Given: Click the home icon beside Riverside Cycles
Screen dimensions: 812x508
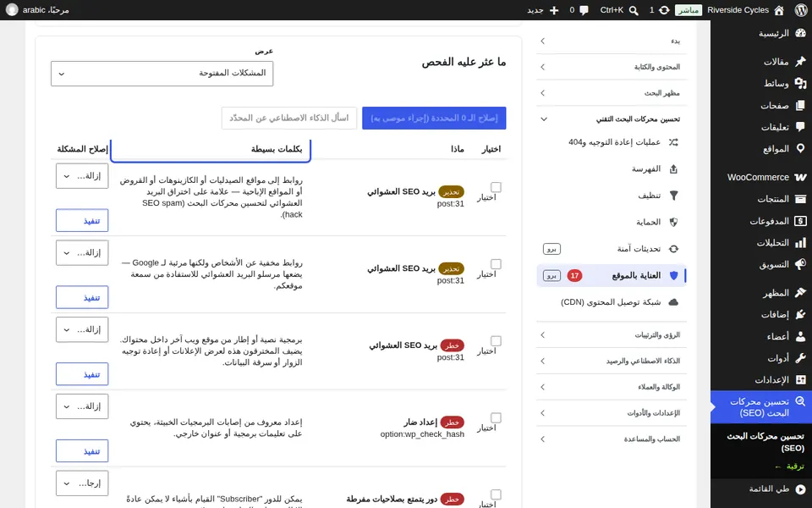Looking at the screenshot, I should pyautogui.click(x=778, y=10).
